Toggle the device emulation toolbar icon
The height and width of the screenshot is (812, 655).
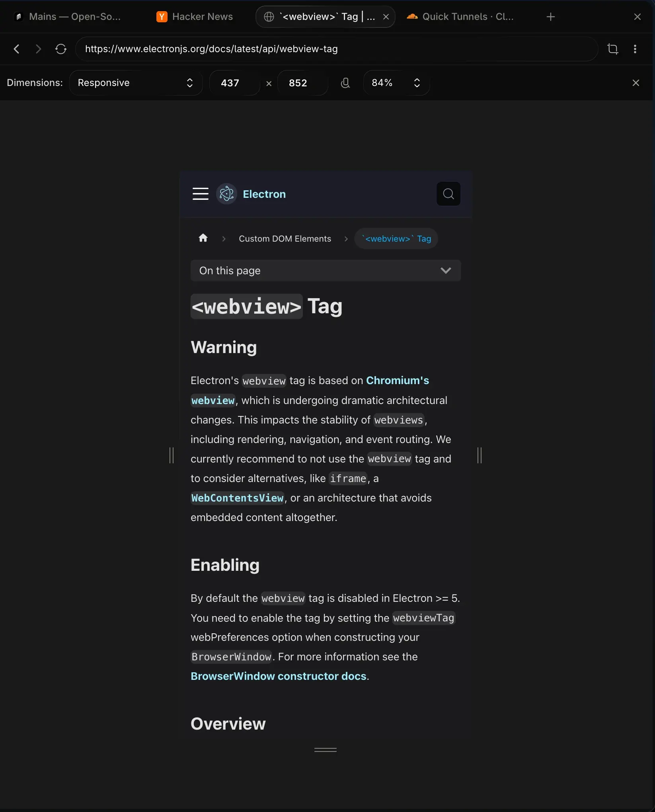[x=613, y=49]
